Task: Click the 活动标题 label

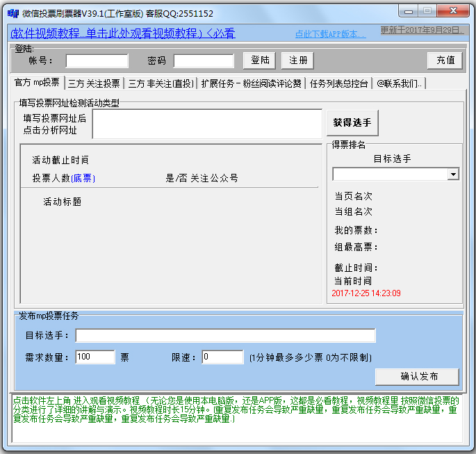Action: tap(63, 202)
